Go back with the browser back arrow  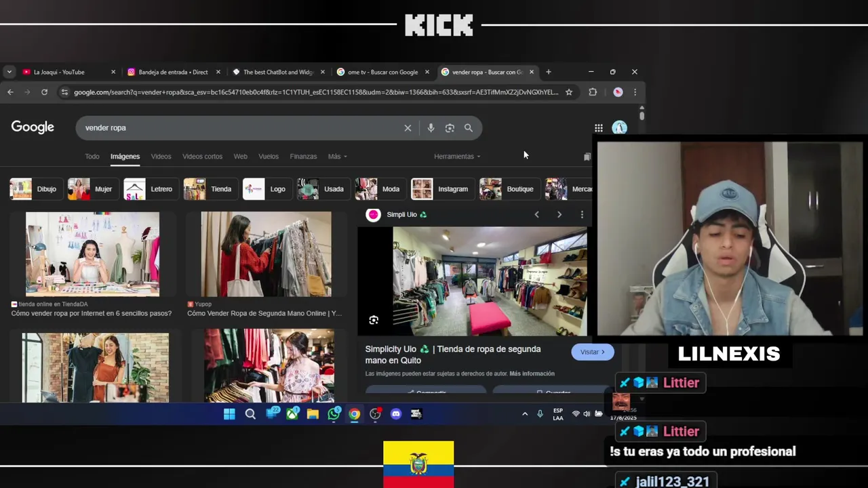[x=10, y=92]
